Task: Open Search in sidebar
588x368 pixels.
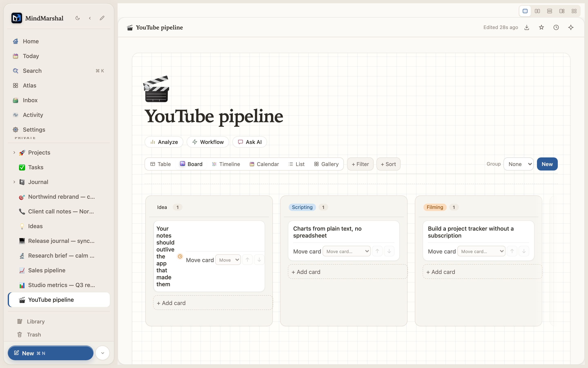Action: pos(59,71)
